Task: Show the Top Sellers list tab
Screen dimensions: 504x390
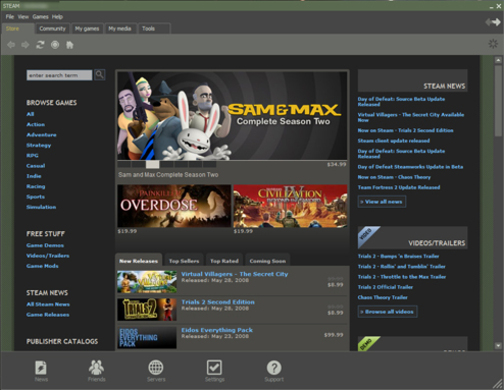Action: click(184, 261)
